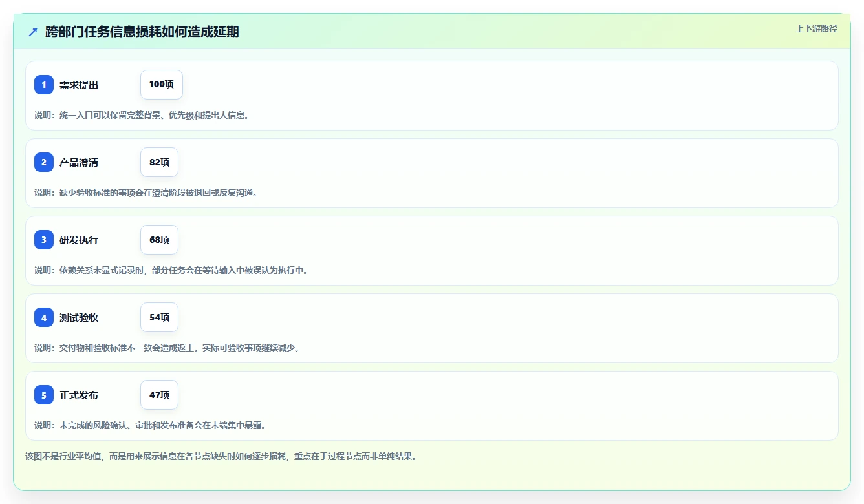Viewport: 864px width, 504px height.
Task: Click step number badge 3
Action: point(44,240)
